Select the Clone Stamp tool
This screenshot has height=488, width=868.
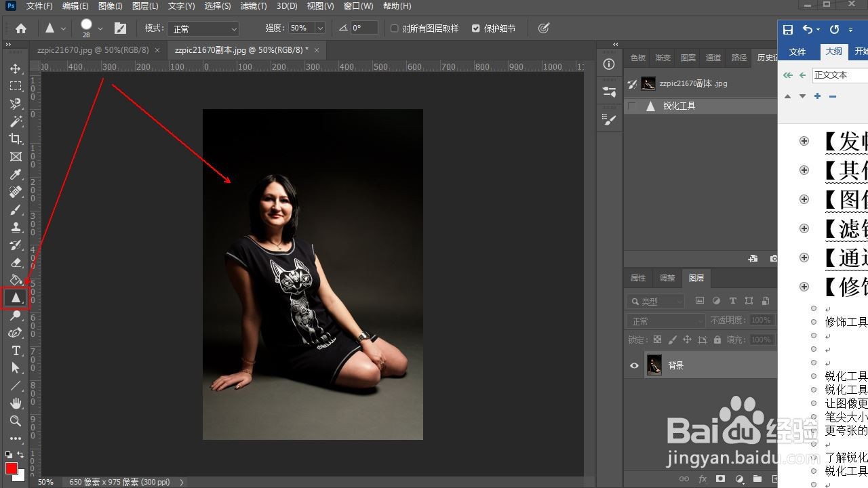(16, 228)
